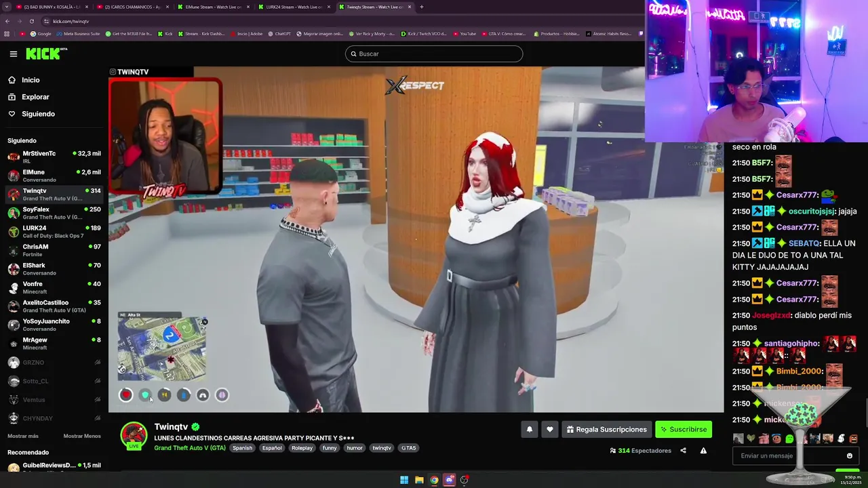Open ChrisAM channel in following list
This screenshot has height=488, width=868.
click(x=54, y=250)
